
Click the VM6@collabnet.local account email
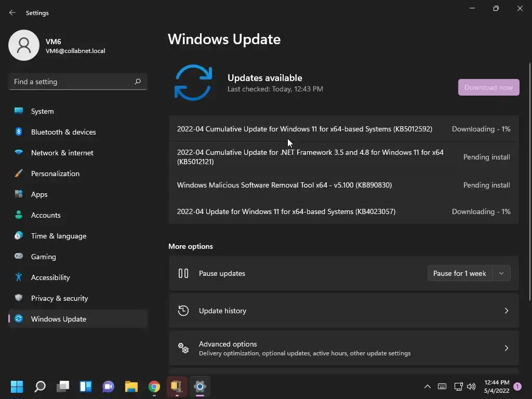75,51
